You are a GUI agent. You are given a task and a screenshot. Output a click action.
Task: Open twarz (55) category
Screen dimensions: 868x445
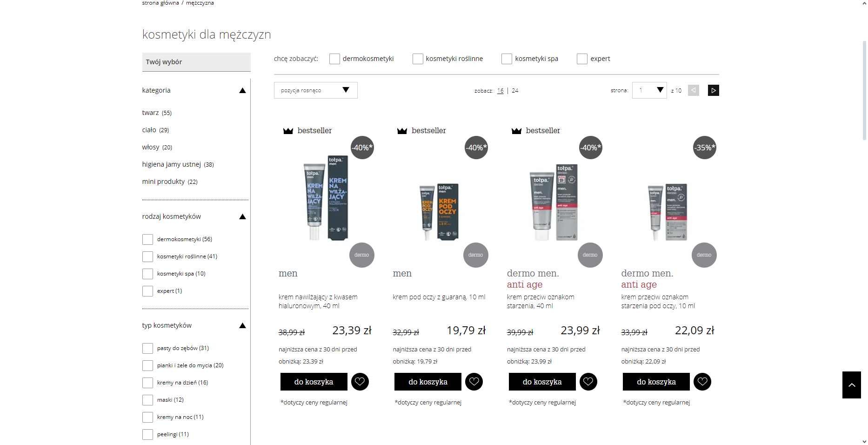click(x=157, y=113)
